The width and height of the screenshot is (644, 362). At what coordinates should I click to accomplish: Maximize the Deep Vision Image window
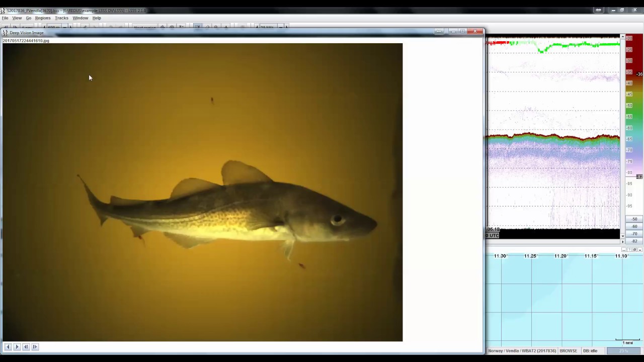(463, 32)
